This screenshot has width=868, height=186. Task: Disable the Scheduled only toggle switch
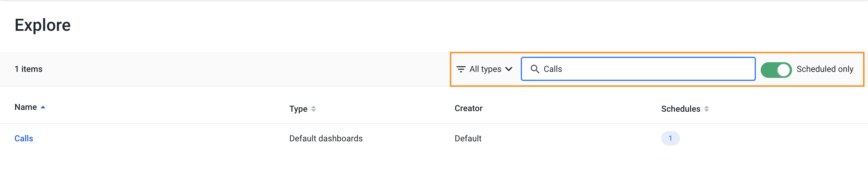click(x=776, y=70)
